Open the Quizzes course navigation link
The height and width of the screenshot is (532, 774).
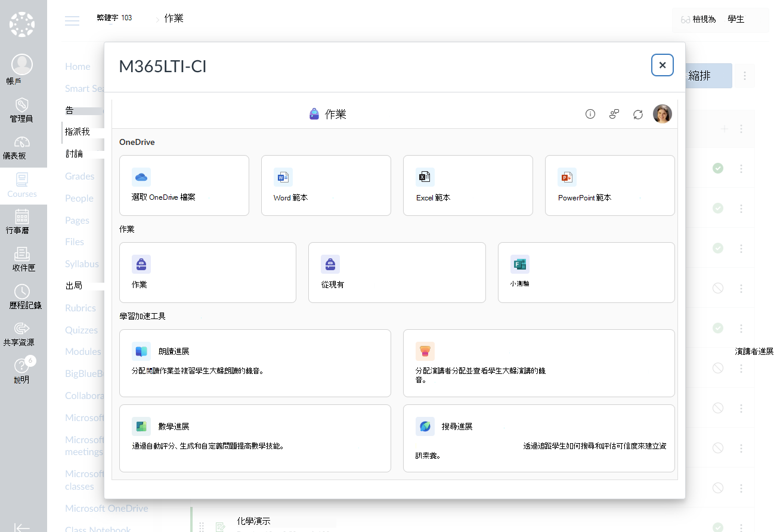(x=82, y=330)
